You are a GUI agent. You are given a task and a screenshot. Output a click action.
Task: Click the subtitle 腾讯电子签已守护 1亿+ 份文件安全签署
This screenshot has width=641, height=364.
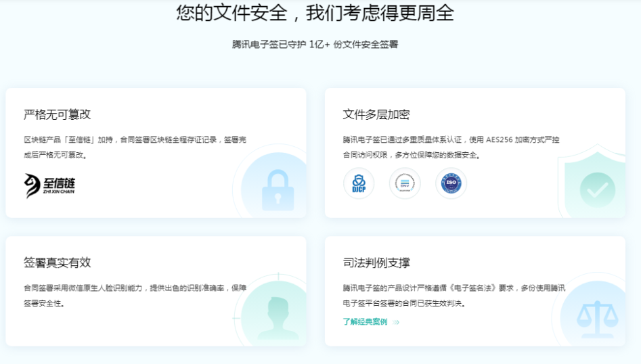click(315, 44)
